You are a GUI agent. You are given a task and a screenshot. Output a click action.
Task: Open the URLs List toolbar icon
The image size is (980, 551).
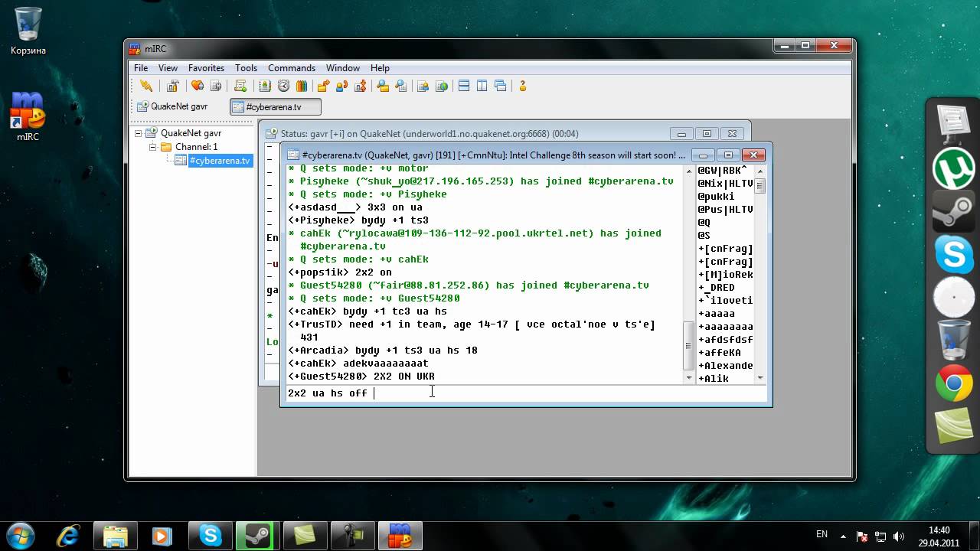point(441,86)
